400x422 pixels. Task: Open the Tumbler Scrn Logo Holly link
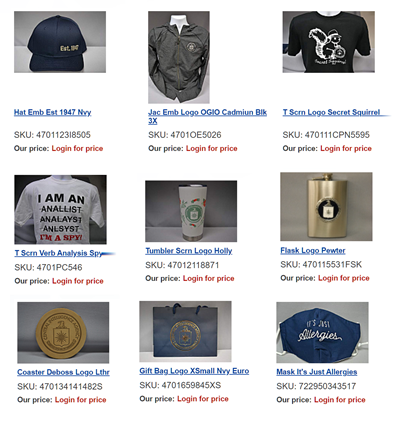[189, 251]
